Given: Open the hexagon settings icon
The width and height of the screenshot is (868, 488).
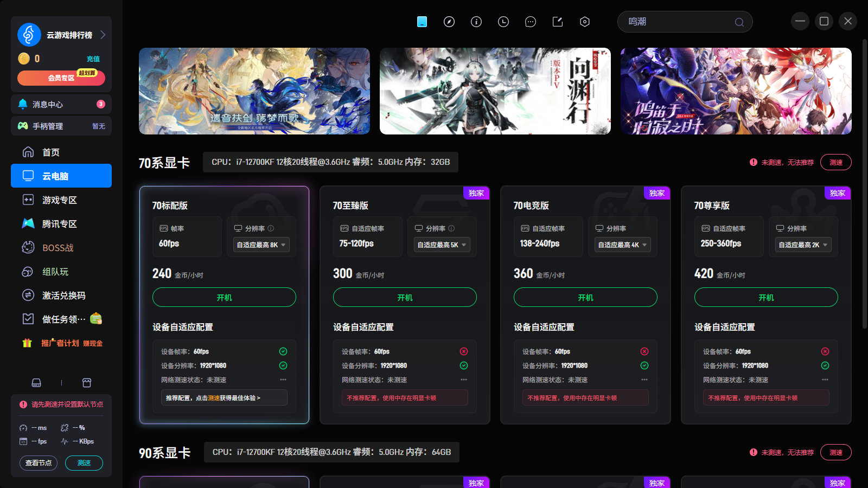Looking at the screenshot, I should [585, 22].
